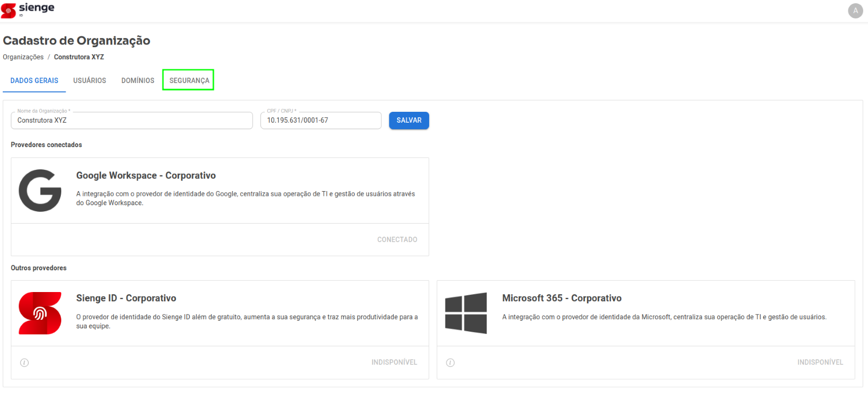This screenshot has width=868, height=393.
Task: Click the Provedores conectados label
Action: [46, 145]
